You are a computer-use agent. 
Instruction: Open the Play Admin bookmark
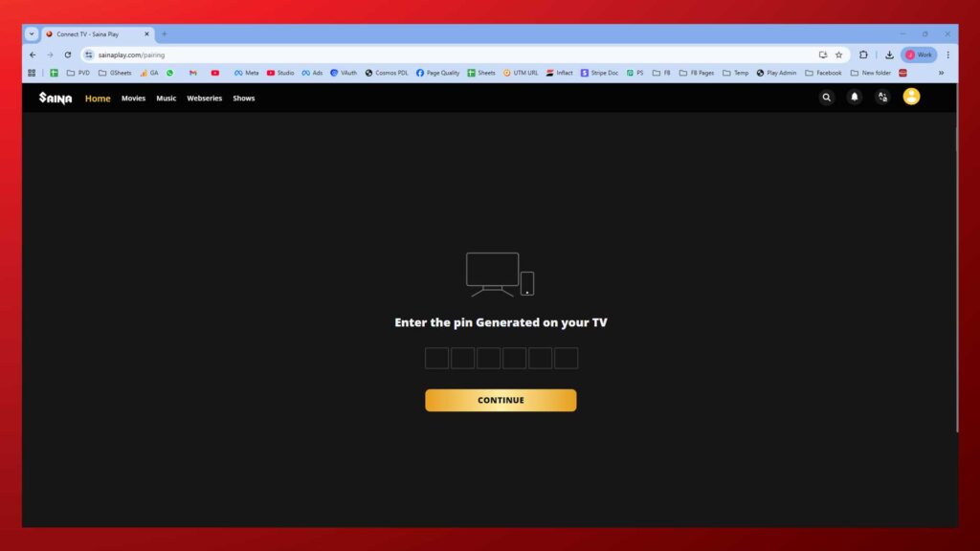click(776, 73)
